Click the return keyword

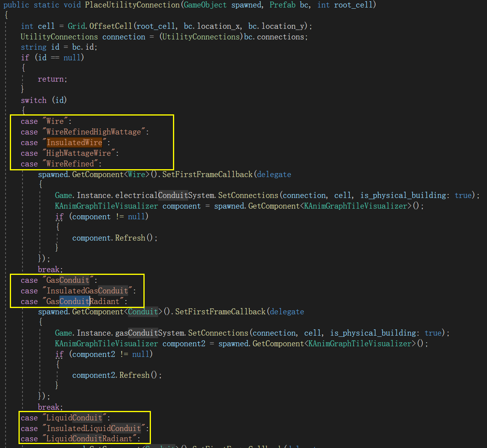pos(51,79)
